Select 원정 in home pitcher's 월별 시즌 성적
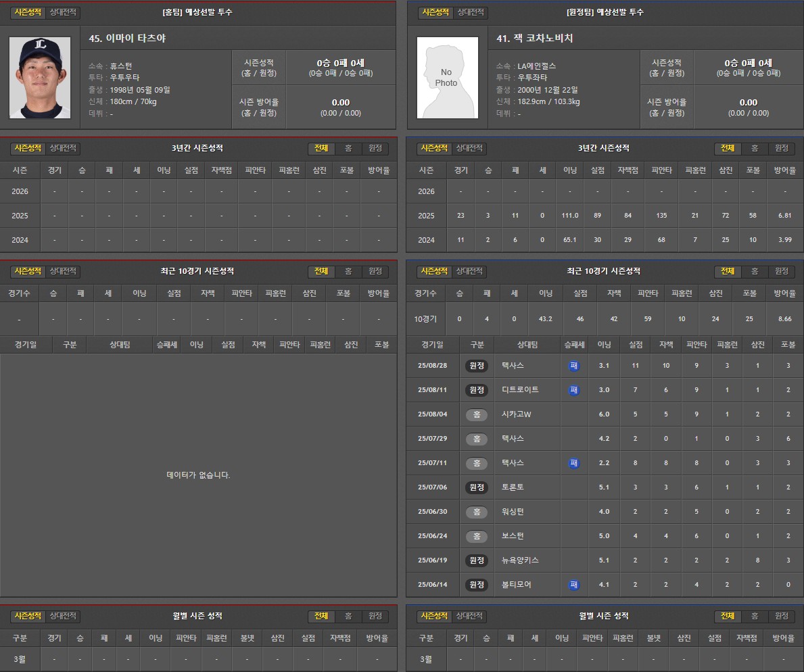 coord(375,617)
